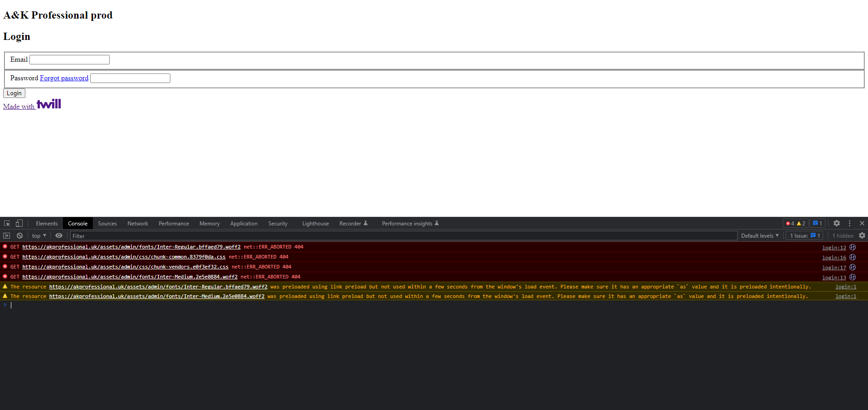Switch to the Recorder tab
868x410 pixels.
353,224
